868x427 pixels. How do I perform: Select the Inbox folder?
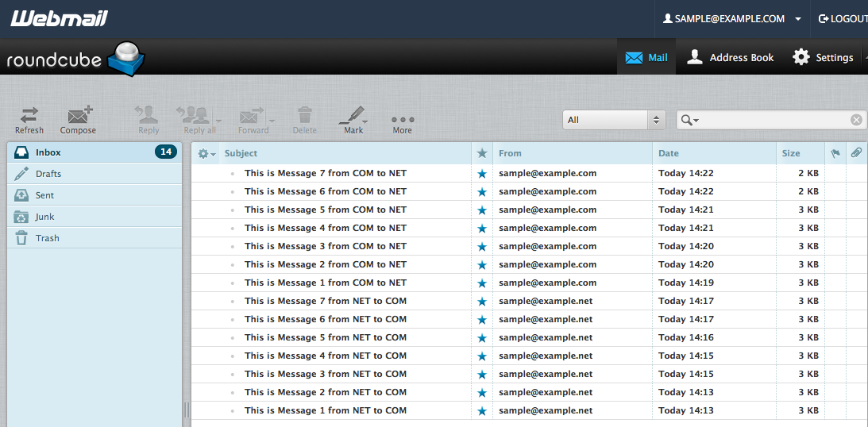95,152
